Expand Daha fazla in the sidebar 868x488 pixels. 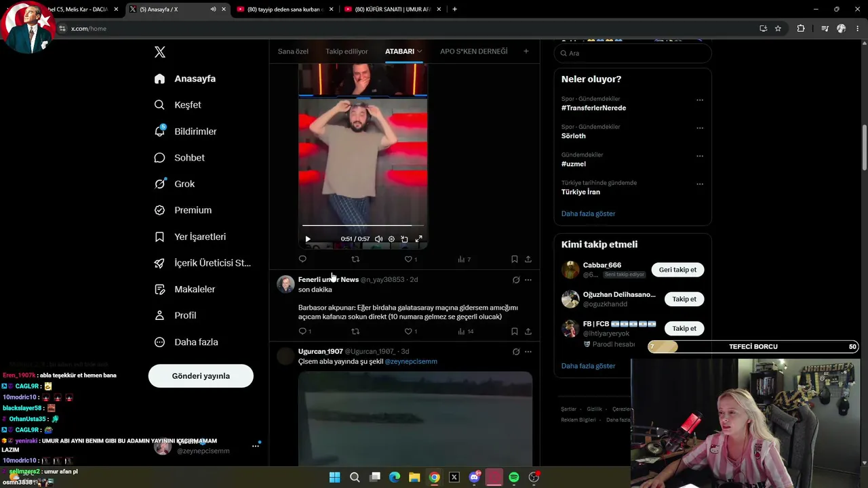(185, 342)
